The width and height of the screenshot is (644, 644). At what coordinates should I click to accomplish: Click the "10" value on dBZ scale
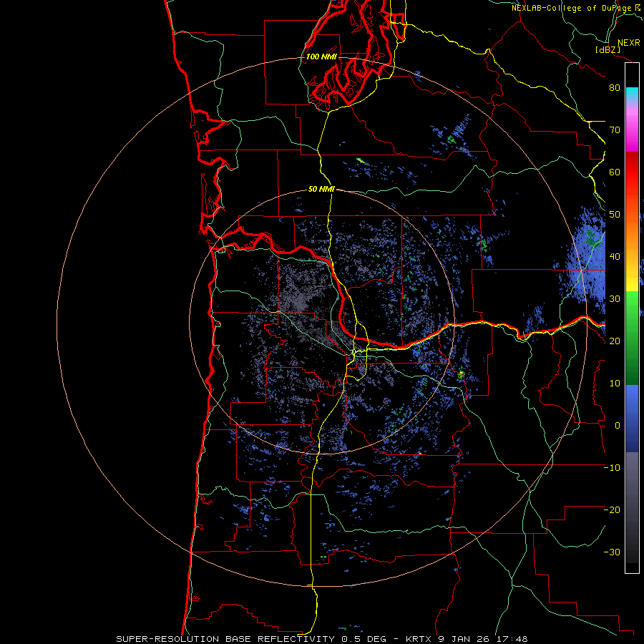click(615, 384)
